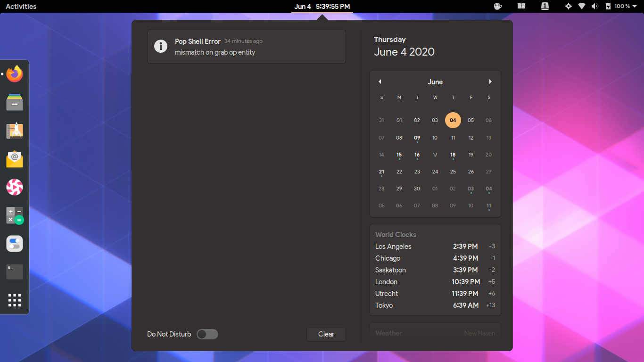Click the Tokyo world clock row

(435, 305)
